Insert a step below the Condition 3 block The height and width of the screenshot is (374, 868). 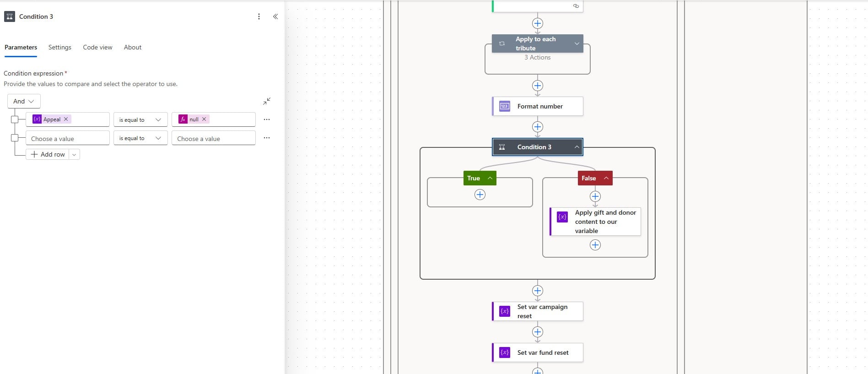pos(538,291)
